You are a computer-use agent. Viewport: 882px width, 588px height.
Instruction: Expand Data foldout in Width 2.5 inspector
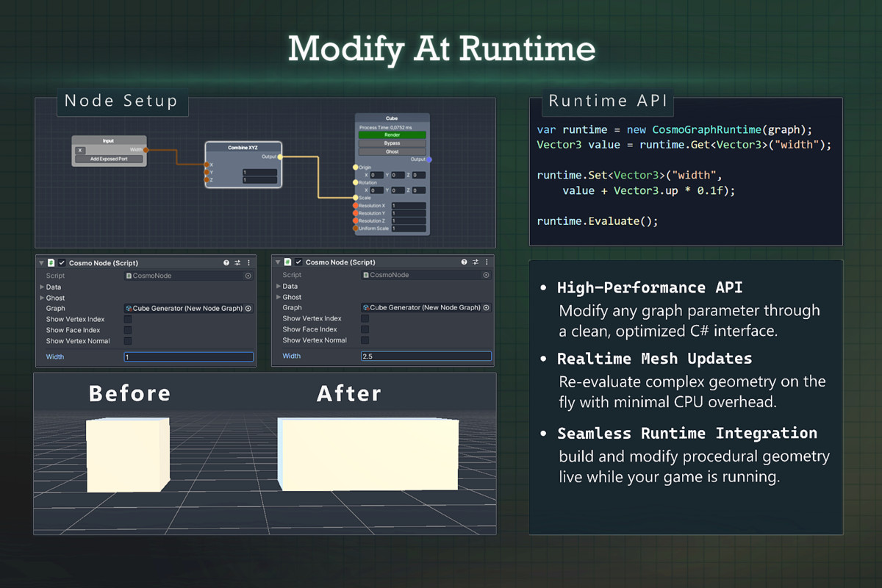pyautogui.click(x=279, y=287)
